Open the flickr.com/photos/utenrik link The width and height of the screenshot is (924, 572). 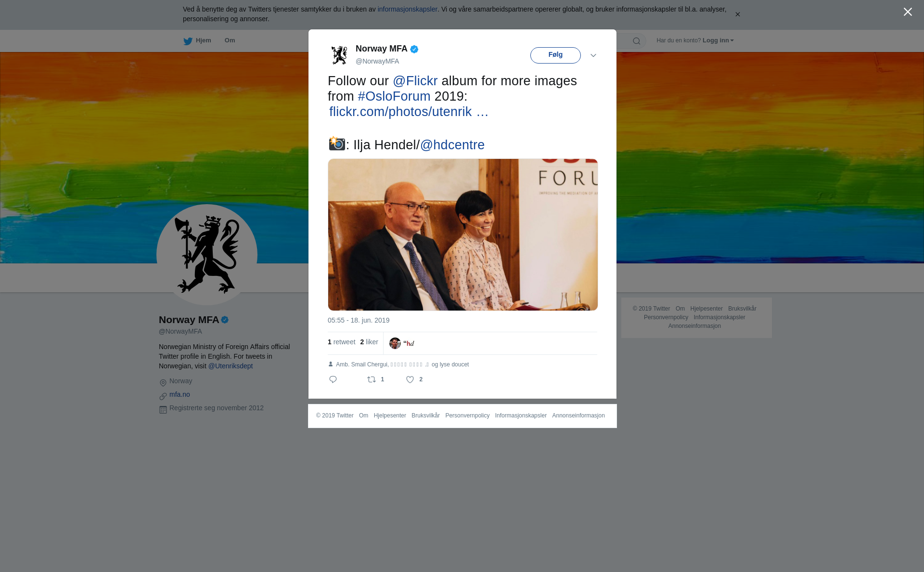click(x=409, y=112)
